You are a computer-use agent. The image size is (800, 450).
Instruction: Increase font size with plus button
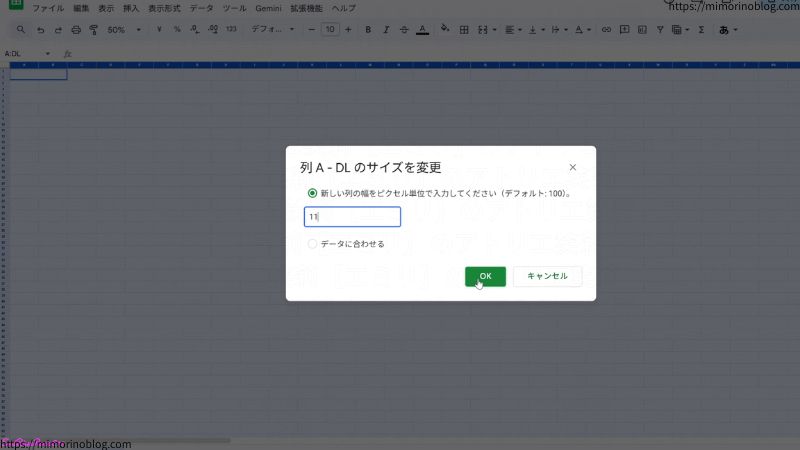348,30
